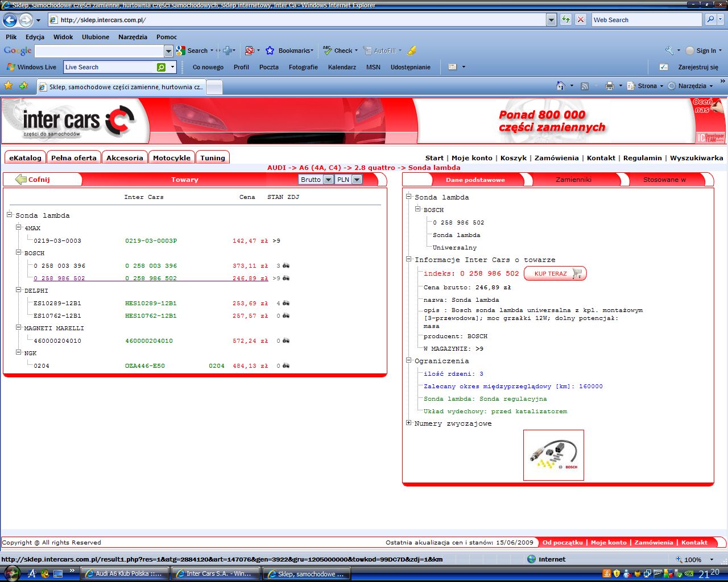Click the KUP TERAZ buy button

[x=555, y=273]
